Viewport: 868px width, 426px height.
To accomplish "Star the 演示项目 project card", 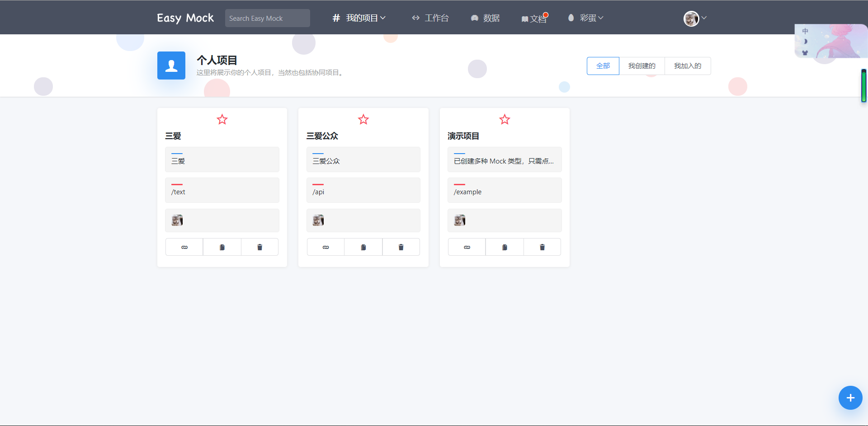I will pyautogui.click(x=505, y=119).
